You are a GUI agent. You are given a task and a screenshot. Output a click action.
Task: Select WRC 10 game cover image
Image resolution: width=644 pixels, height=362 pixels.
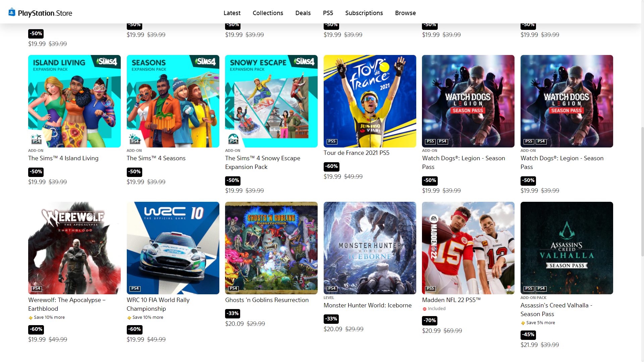173,248
